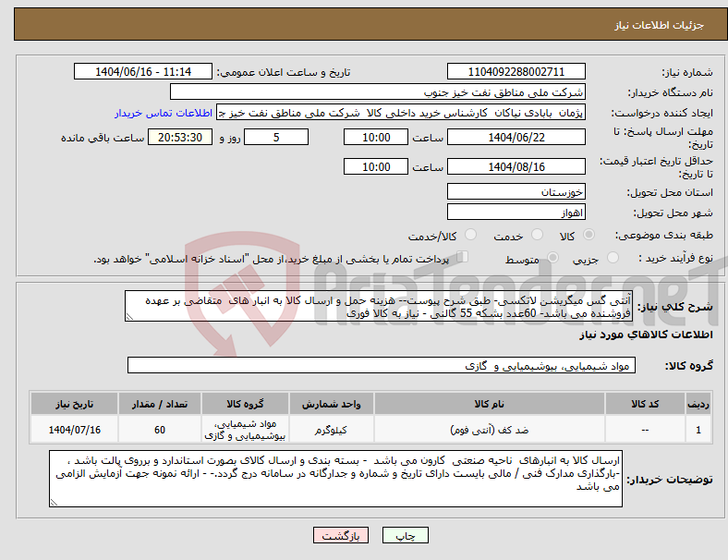This screenshot has height=560, width=728.
Task: Select the خدمت radio button
Action: [537, 235]
